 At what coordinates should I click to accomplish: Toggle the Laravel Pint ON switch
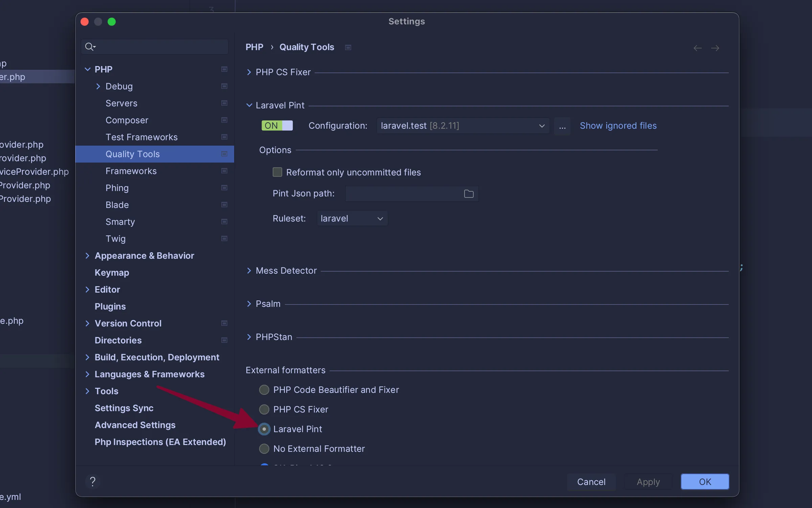click(x=277, y=126)
